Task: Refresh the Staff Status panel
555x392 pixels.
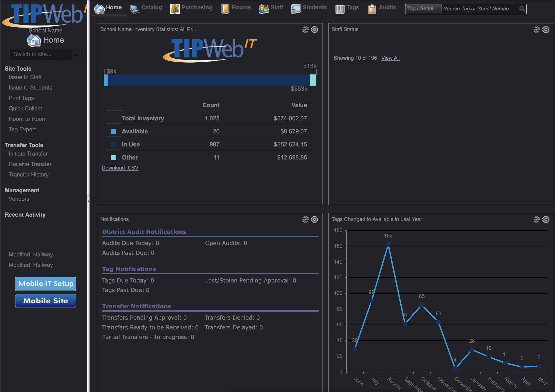Action: coord(536,30)
